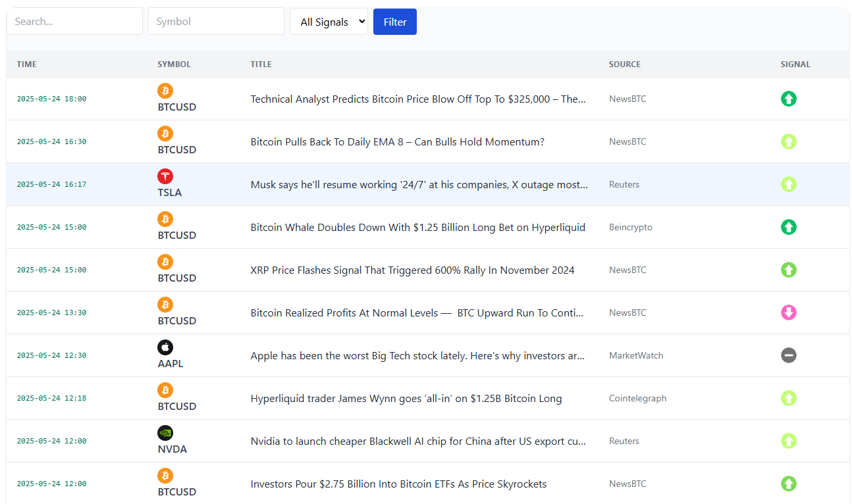The width and height of the screenshot is (852, 504).
Task: Focus the Symbol input field
Action: pyautogui.click(x=216, y=21)
